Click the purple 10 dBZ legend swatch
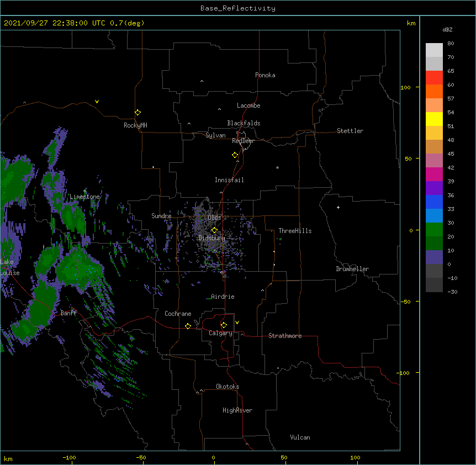The height and width of the screenshot is (465, 476). pos(434,257)
